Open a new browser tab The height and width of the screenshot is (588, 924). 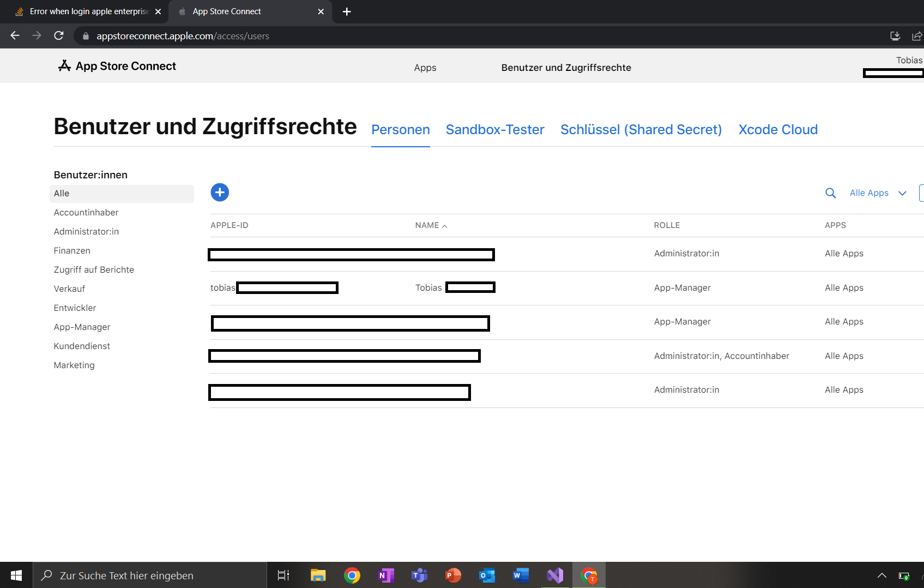pos(347,11)
